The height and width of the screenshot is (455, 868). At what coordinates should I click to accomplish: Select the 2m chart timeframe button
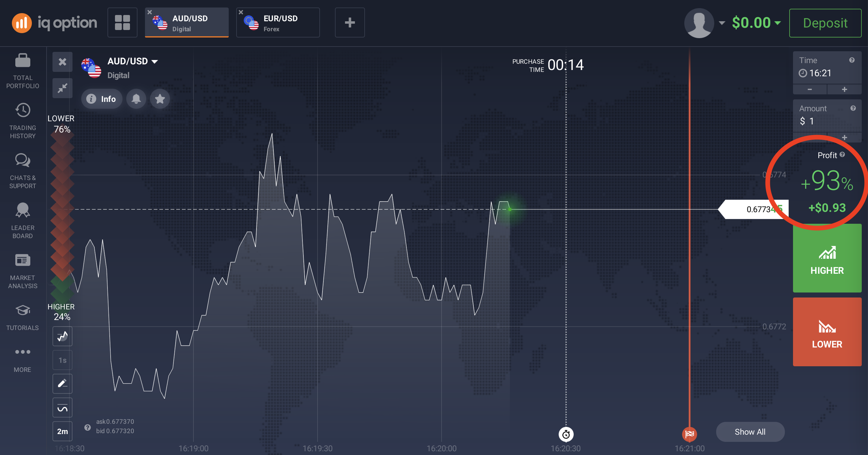(x=62, y=431)
